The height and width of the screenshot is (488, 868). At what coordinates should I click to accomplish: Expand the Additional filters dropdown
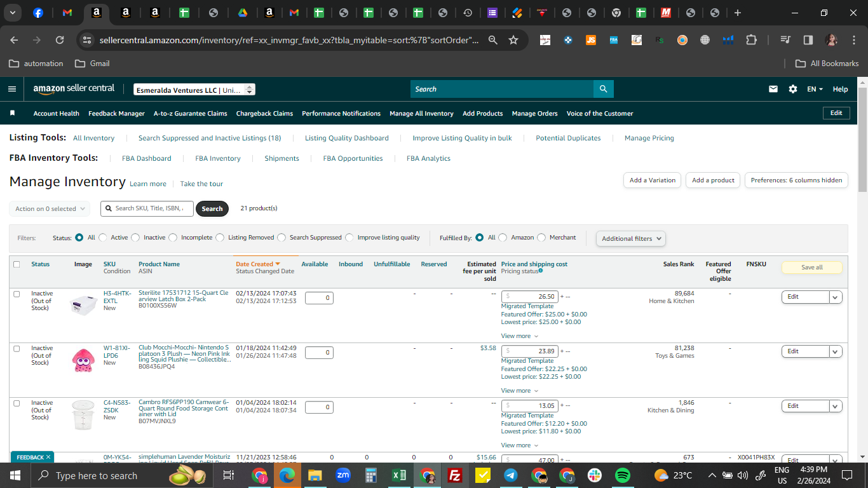click(631, 238)
